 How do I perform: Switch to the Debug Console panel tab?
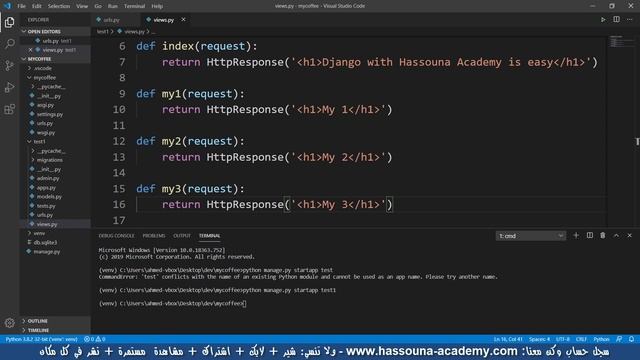[x=116, y=236]
